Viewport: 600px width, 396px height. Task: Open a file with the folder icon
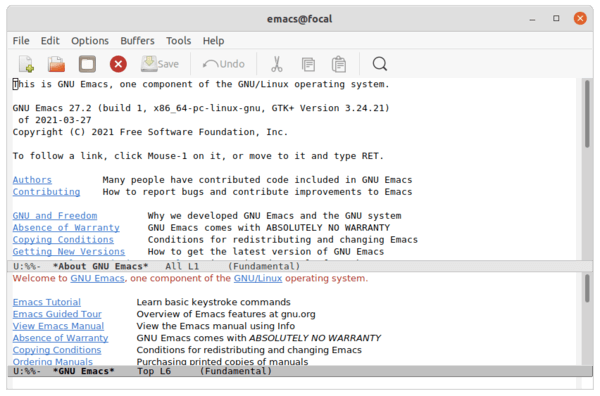pyautogui.click(x=56, y=64)
